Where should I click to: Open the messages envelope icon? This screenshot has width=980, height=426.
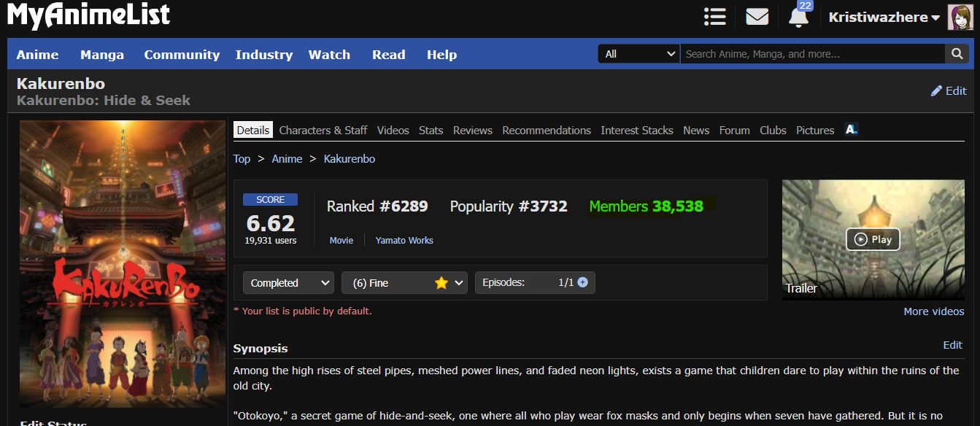tap(757, 16)
